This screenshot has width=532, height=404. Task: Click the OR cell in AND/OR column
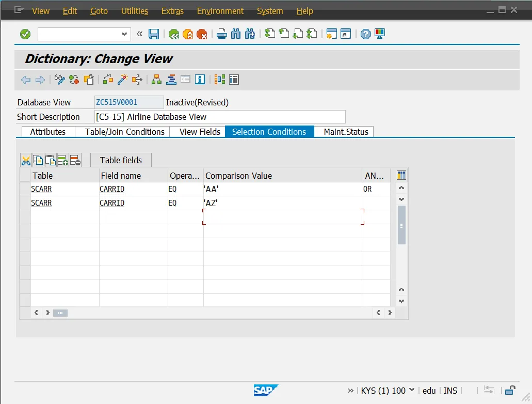tap(376, 189)
